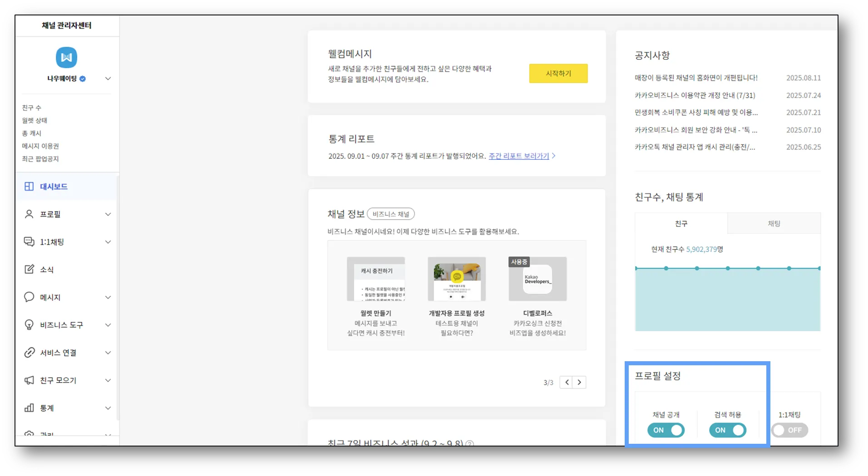Expand the 친구 모으기 menu chevron
Screen dimensions: 868x476
108,380
